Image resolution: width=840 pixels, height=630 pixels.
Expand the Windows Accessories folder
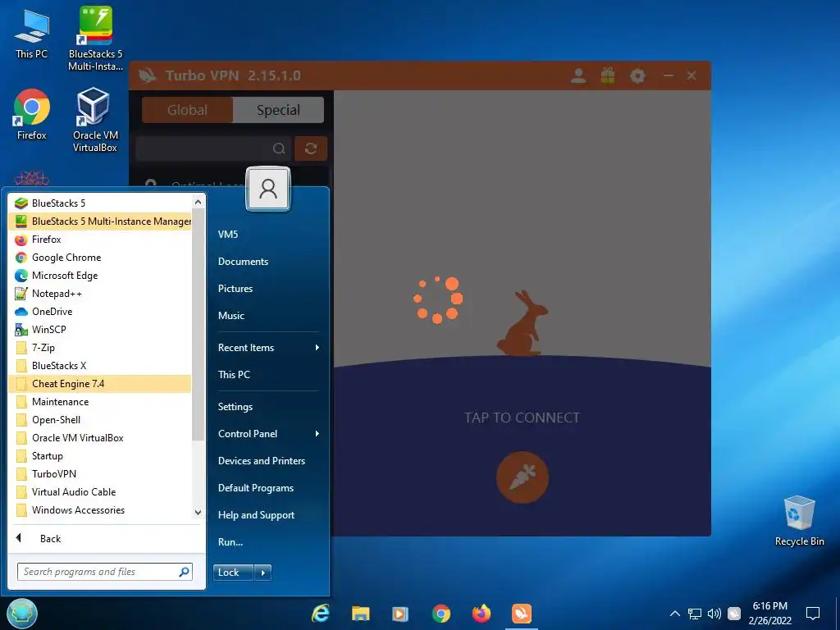tap(100, 510)
